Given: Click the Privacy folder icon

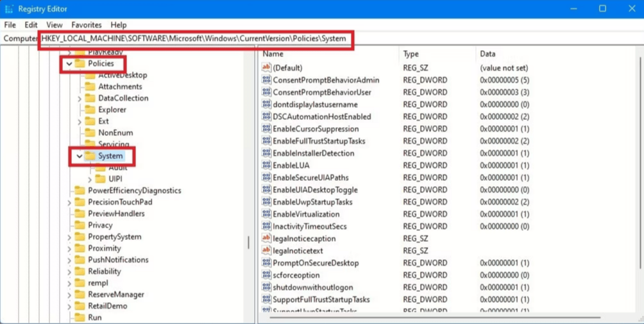Looking at the screenshot, I should point(80,225).
